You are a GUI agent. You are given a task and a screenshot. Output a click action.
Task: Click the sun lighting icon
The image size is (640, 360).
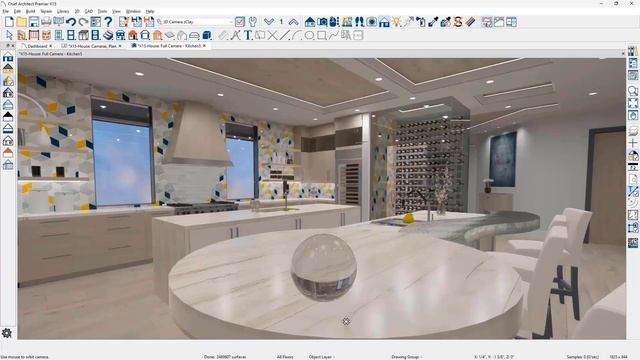(x=396, y=22)
